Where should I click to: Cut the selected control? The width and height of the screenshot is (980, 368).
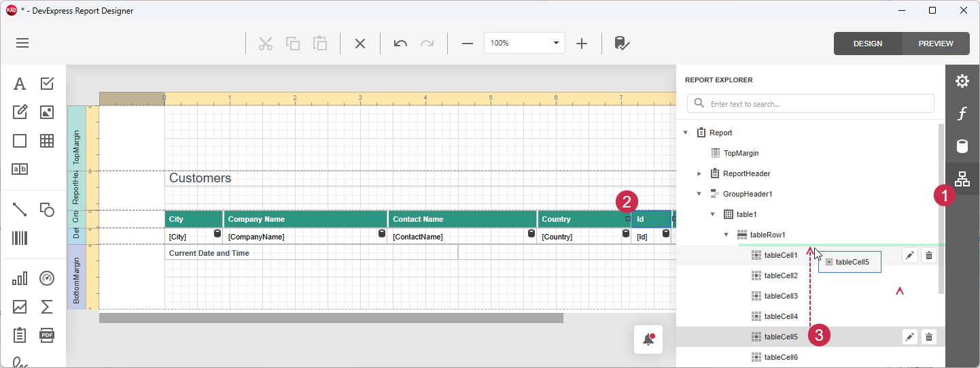[x=265, y=44]
